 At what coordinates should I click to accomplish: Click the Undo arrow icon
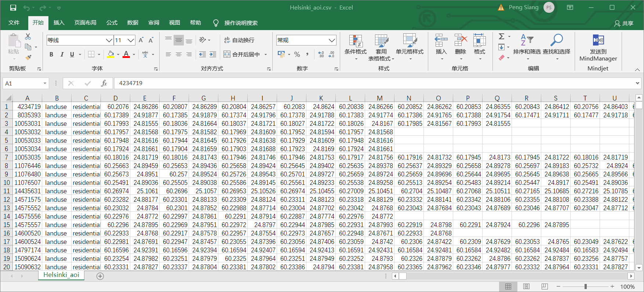pyautogui.click(x=26, y=8)
